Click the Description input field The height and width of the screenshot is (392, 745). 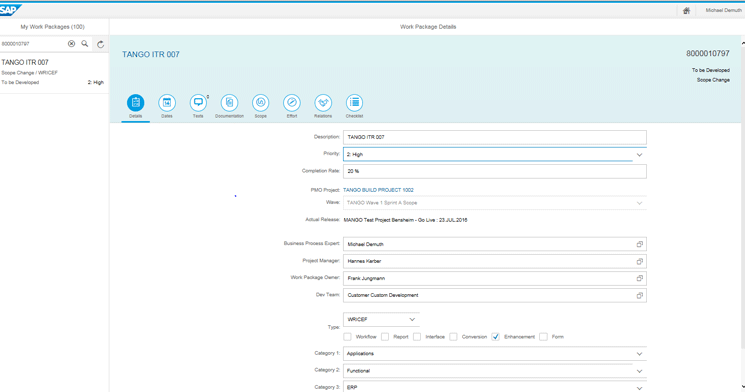click(x=495, y=137)
